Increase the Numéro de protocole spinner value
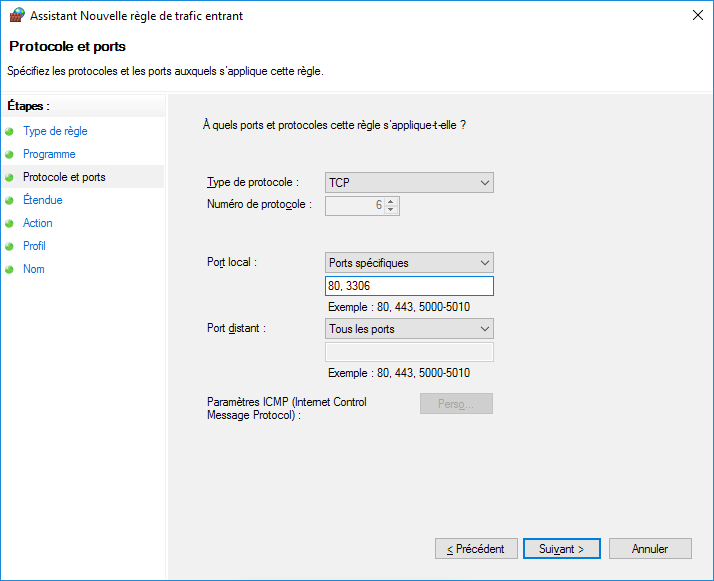Image resolution: width=714 pixels, height=581 pixels. [391, 201]
